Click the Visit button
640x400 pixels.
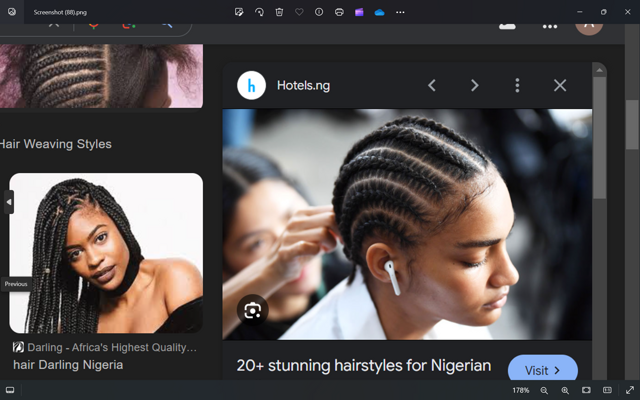coord(543,370)
